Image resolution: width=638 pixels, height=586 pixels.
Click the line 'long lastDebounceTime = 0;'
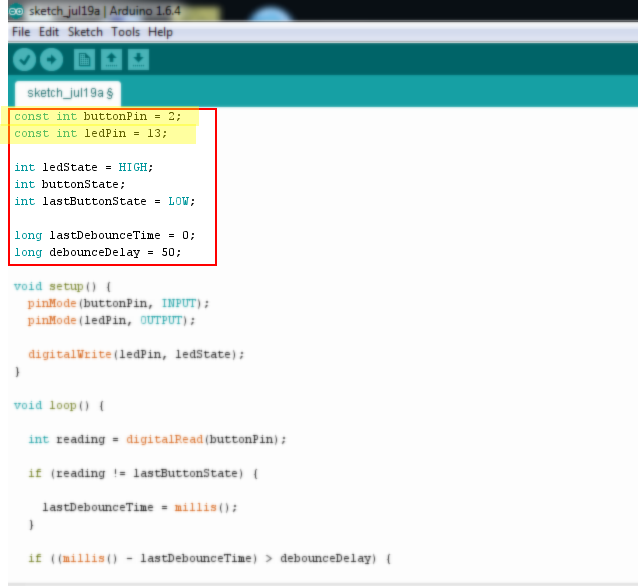click(x=105, y=235)
